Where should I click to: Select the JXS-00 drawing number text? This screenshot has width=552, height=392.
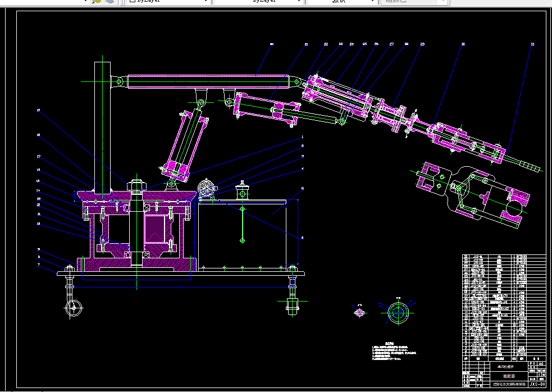537,384
